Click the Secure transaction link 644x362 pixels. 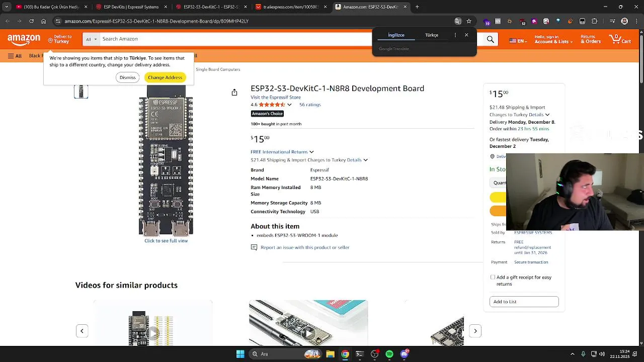click(531, 262)
